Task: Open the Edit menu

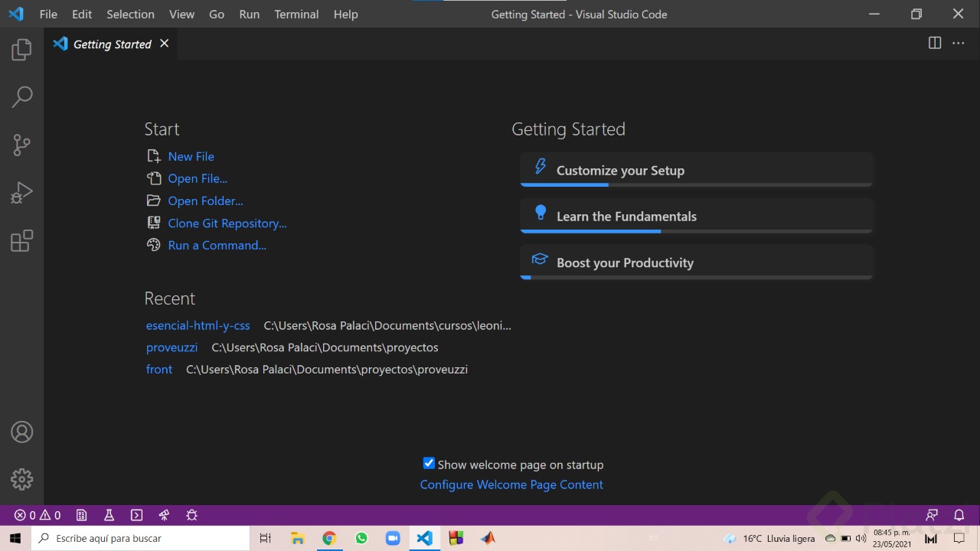Action: [82, 14]
